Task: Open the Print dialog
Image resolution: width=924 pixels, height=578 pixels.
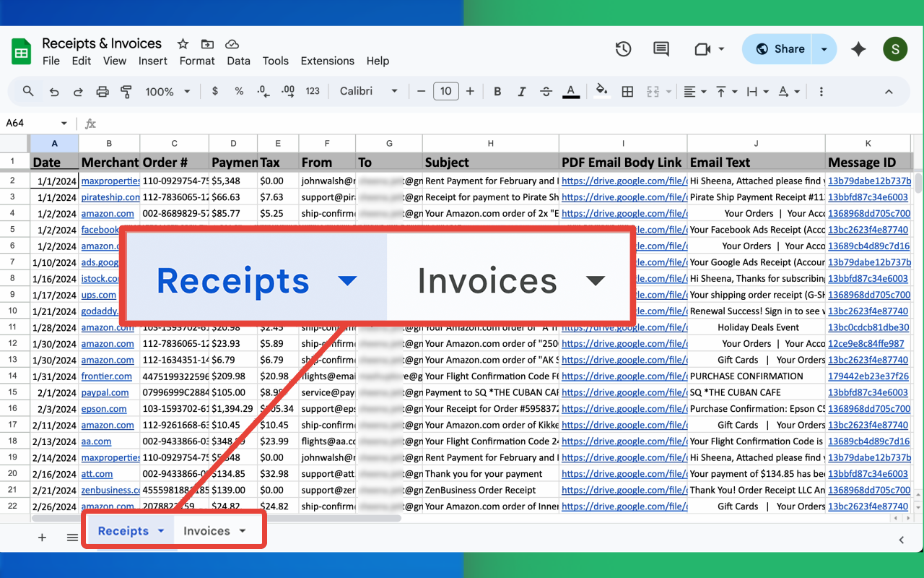Action: [x=102, y=91]
